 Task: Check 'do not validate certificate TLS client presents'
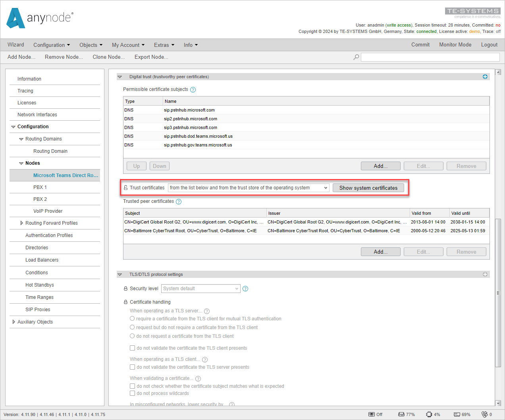(x=133, y=348)
